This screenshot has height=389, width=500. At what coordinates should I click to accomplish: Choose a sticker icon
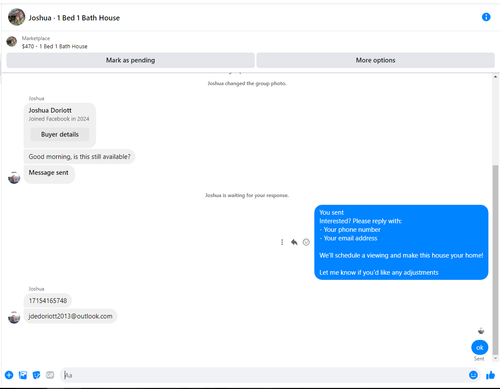point(36,375)
